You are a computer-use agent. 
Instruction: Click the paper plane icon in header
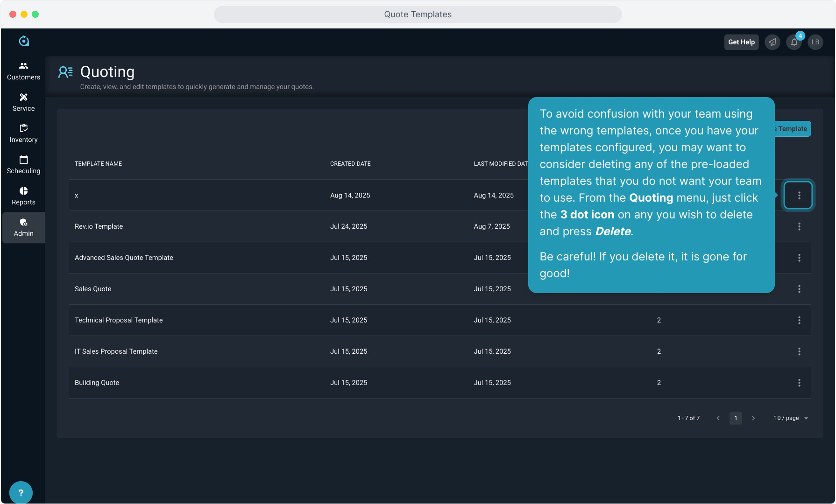click(772, 42)
